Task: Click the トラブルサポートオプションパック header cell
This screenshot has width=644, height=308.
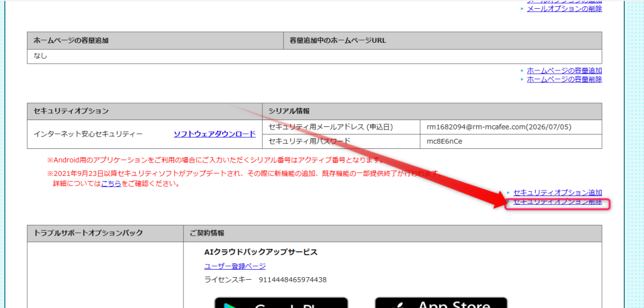Action: [105, 233]
